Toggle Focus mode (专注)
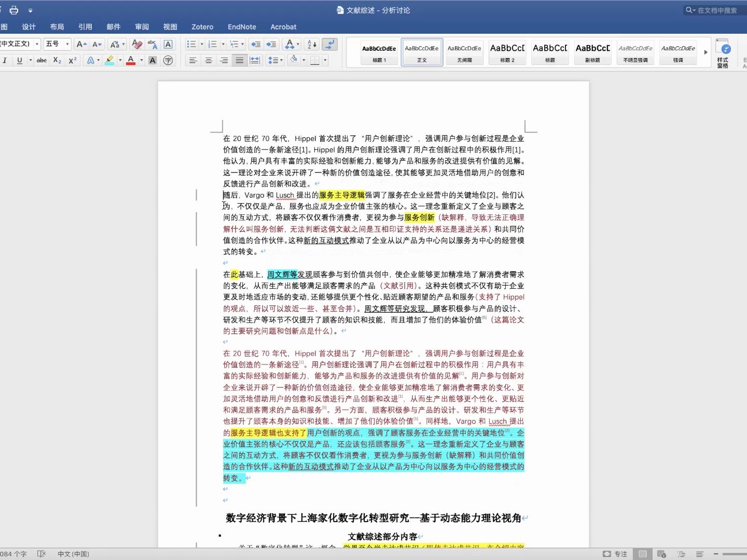This screenshot has height=560, width=747. coord(615,554)
